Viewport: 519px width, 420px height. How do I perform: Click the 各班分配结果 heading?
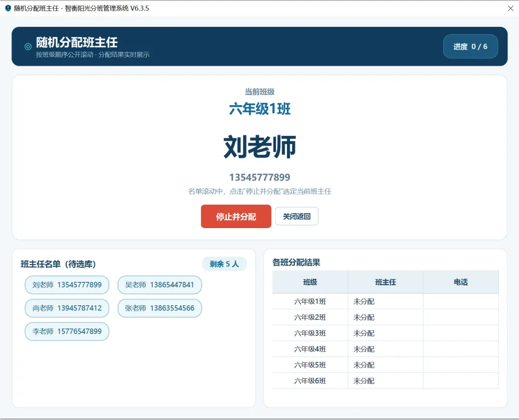pos(296,263)
